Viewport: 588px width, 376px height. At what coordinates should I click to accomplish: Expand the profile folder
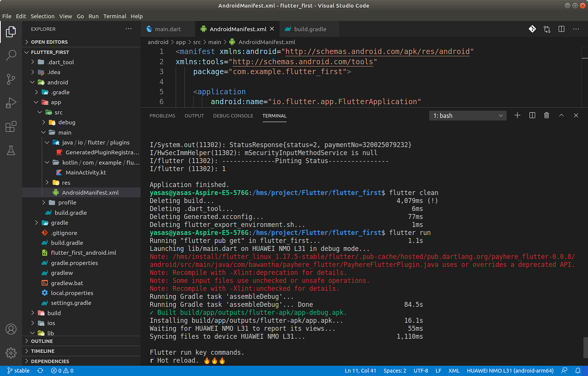(x=67, y=202)
